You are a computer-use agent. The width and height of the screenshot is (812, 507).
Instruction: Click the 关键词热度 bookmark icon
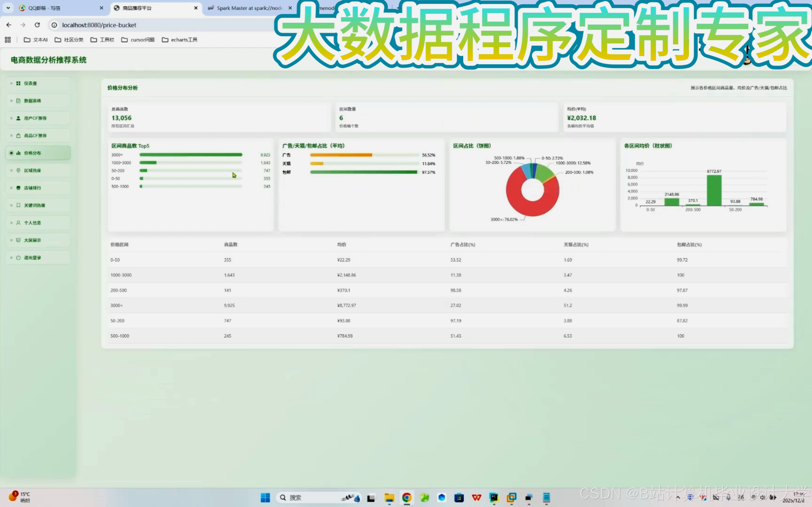pyautogui.click(x=18, y=205)
